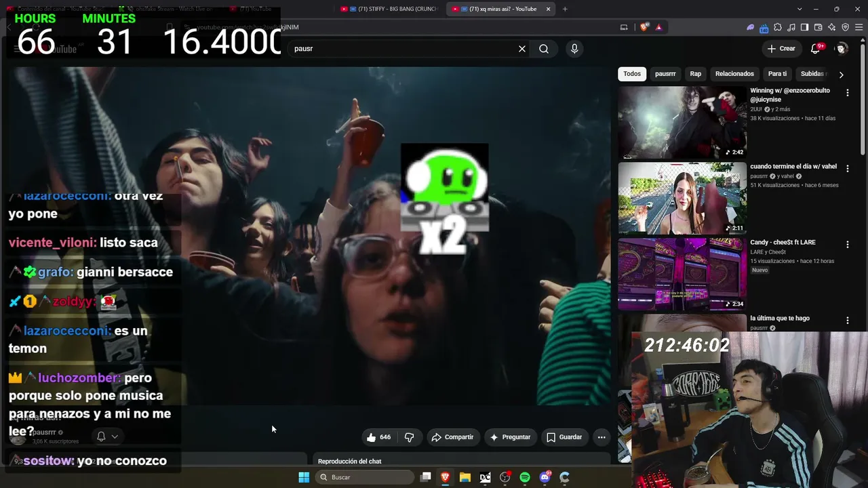Click chat username luchozomber
Screen dimensions: 868x488
click(79, 378)
